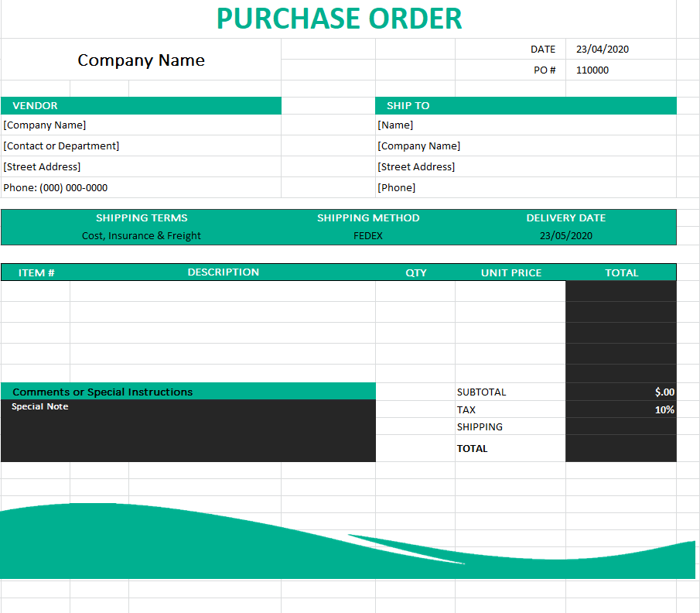700x613 pixels.
Task: Click the [Name] cell under Ship To
Action: pos(526,125)
